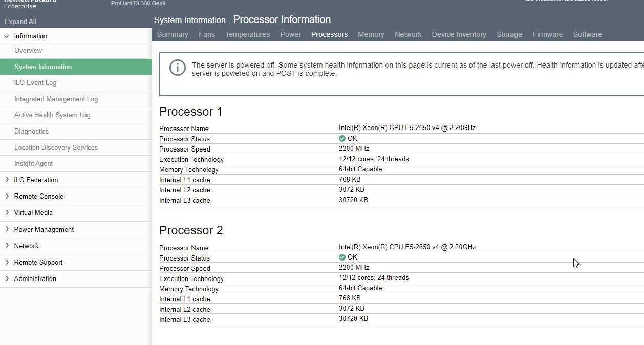Expand the Virtual Media section
The height and width of the screenshot is (345, 644).
coord(7,212)
